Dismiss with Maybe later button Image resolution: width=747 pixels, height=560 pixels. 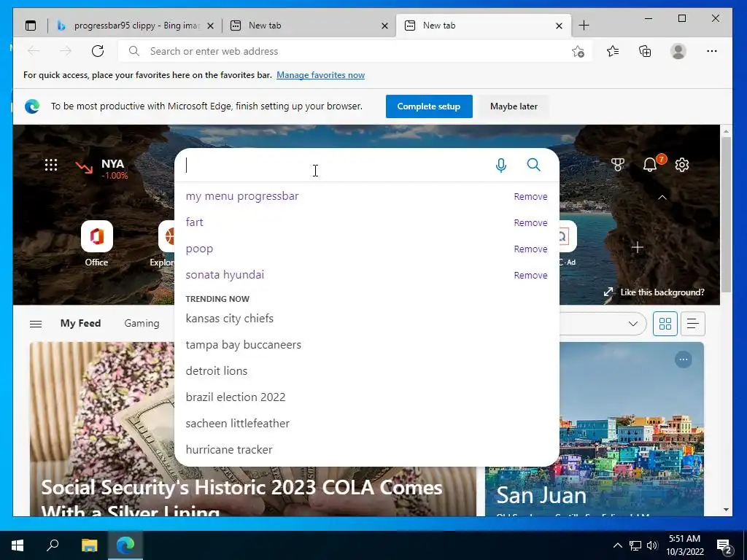pyautogui.click(x=514, y=106)
